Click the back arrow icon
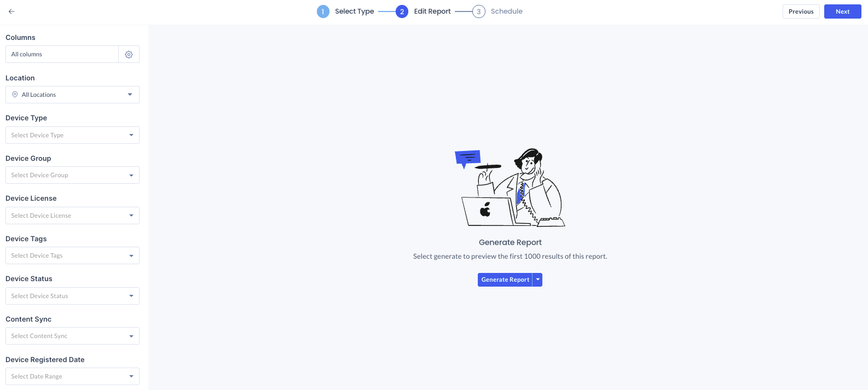The width and height of the screenshot is (868, 390). (x=11, y=11)
